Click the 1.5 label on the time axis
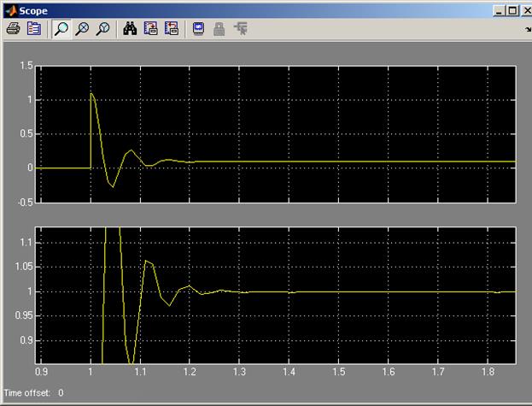The image size is (532, 406). 339,372
